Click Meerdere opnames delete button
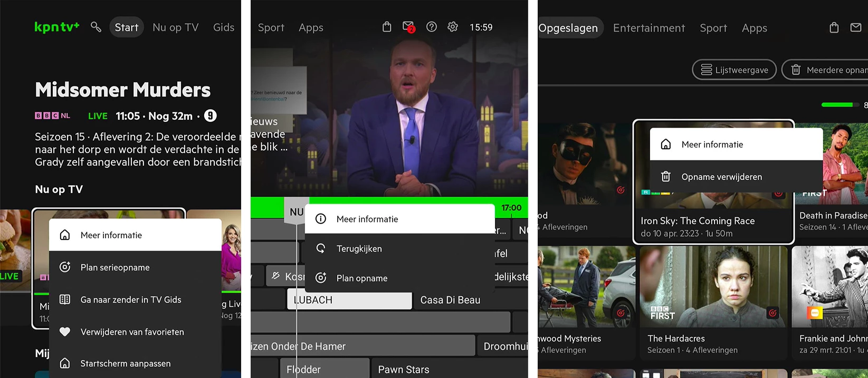868x378 pixels. point(825,70)
